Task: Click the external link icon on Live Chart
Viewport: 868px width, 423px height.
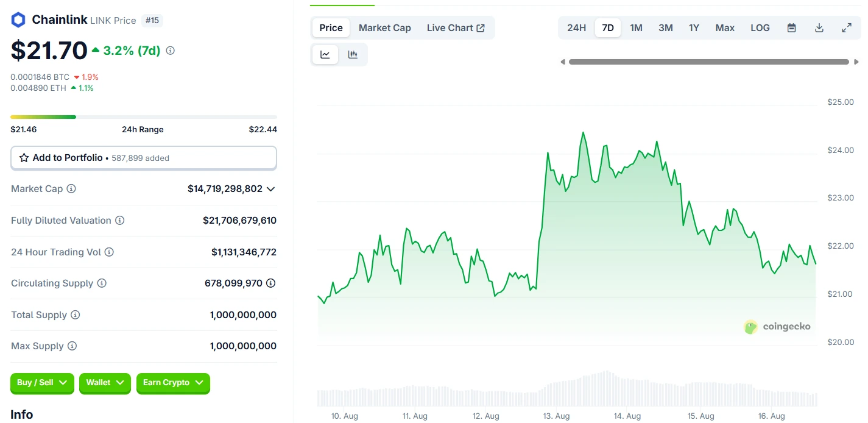Action: coord(481,28)
